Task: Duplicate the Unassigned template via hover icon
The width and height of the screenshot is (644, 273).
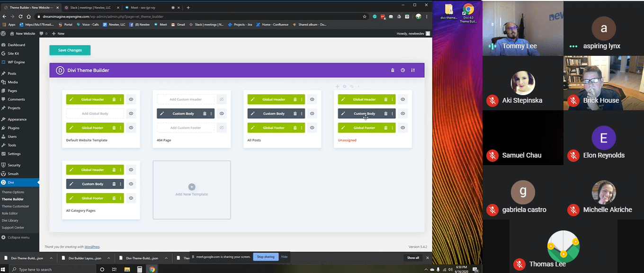Action: [x=351, y=87]
